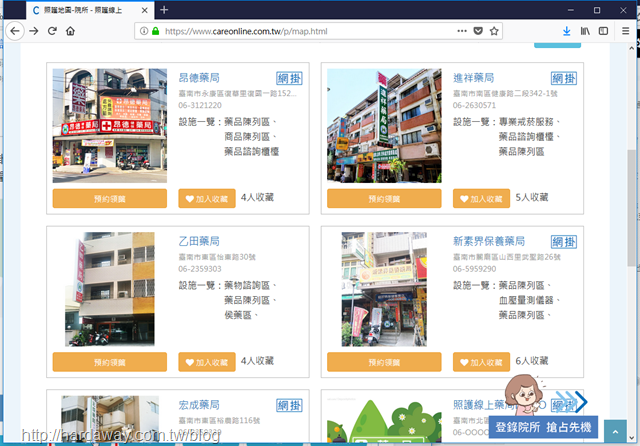Open the library bookshelf icon
The image size is (640, 446).
(x=585, y=31)
